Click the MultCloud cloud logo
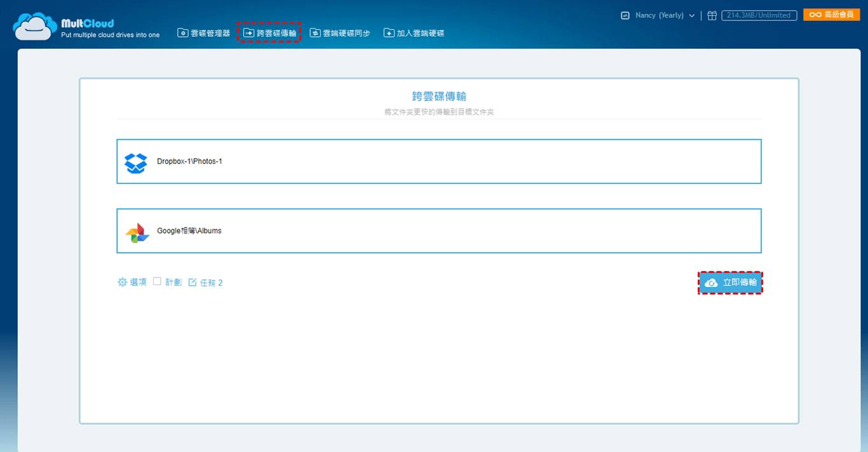 click(x=35, y=27)
